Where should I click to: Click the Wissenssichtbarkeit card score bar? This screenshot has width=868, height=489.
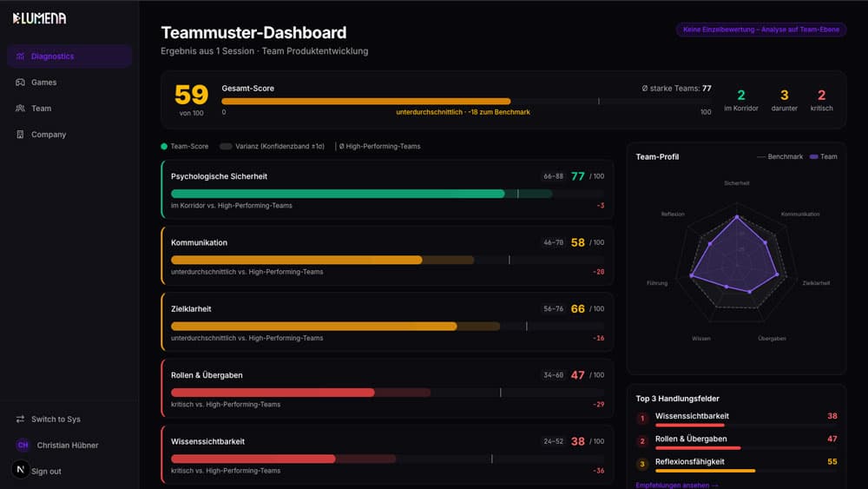pyautogui.click(x=387, y=459)
